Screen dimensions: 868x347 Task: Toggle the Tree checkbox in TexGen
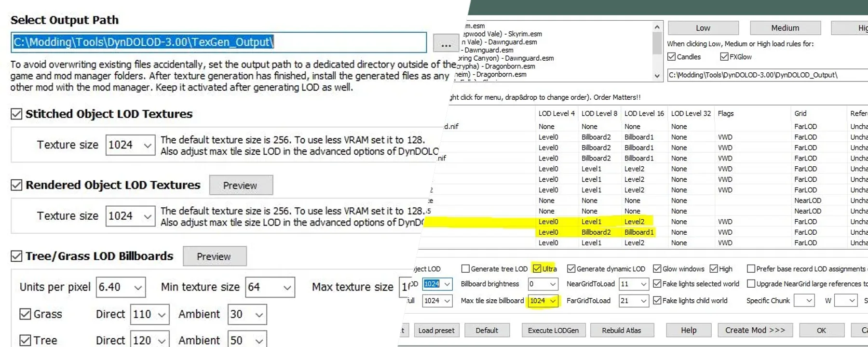(25, 340)
